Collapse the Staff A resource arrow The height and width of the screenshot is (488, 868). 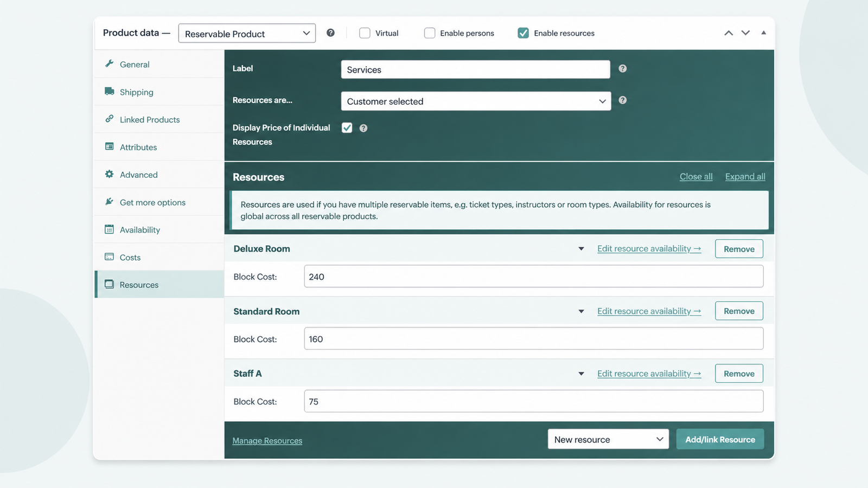click(x=581, y=374)
